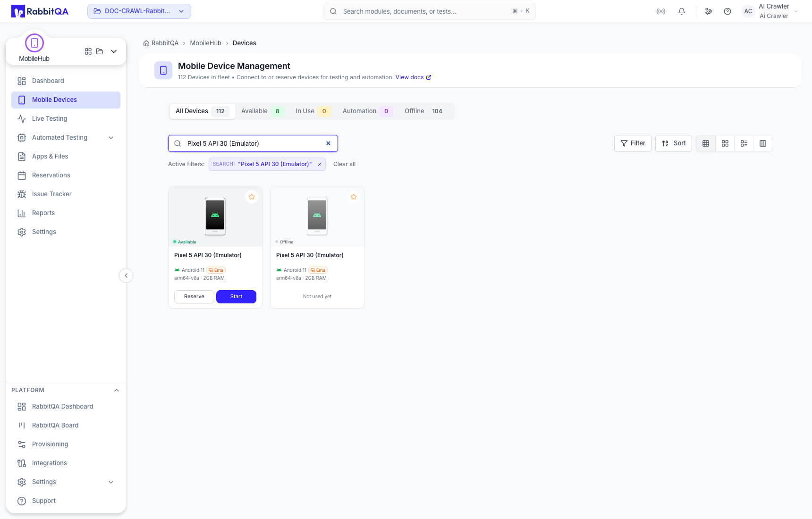Open Apps & Files
The image size is (812, 519).
(x=66, y=156)
